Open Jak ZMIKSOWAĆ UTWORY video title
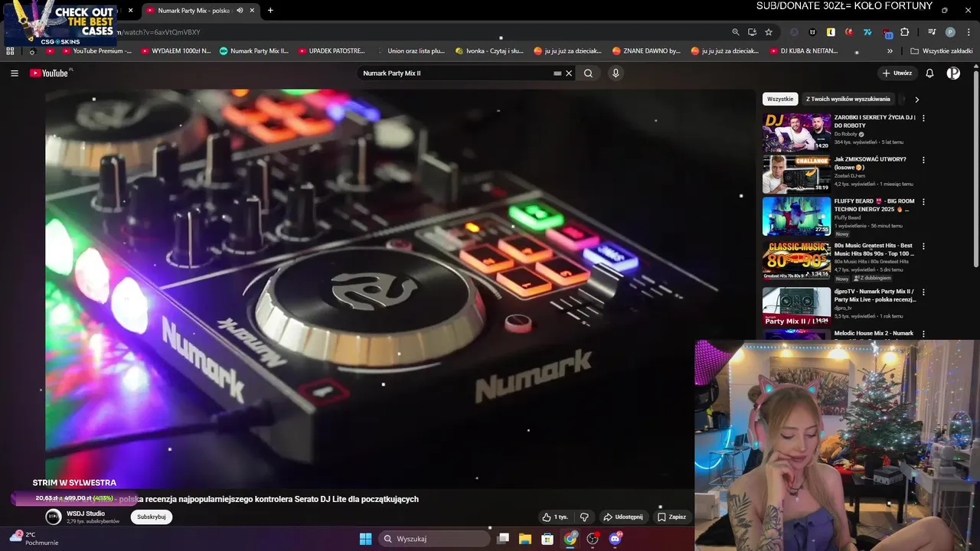 click(x=871, y=163)
